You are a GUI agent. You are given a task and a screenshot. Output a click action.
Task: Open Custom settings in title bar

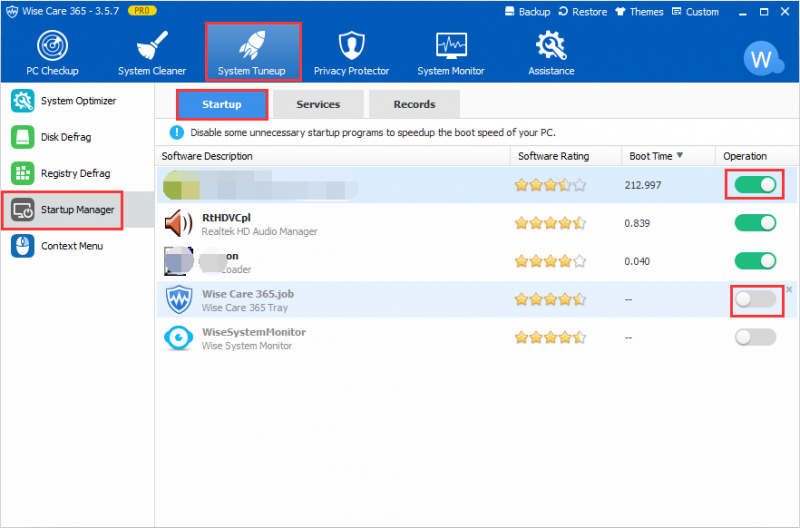click(695, 12)
